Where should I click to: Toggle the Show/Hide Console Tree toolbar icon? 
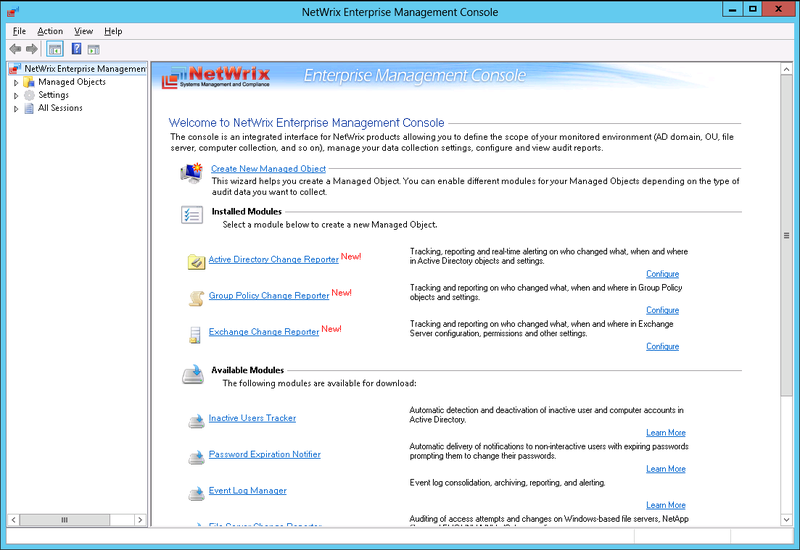[x=55, y=49]
